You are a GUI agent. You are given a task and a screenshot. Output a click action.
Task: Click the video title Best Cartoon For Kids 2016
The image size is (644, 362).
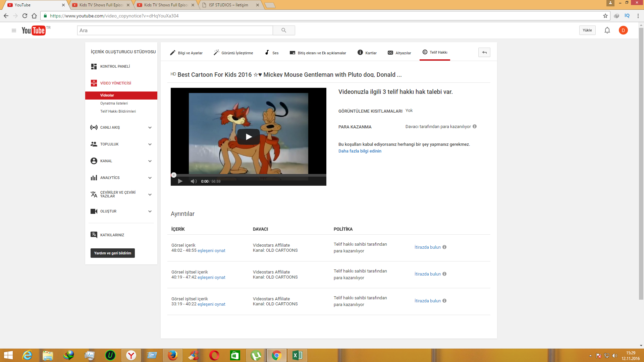coord(289,75)
